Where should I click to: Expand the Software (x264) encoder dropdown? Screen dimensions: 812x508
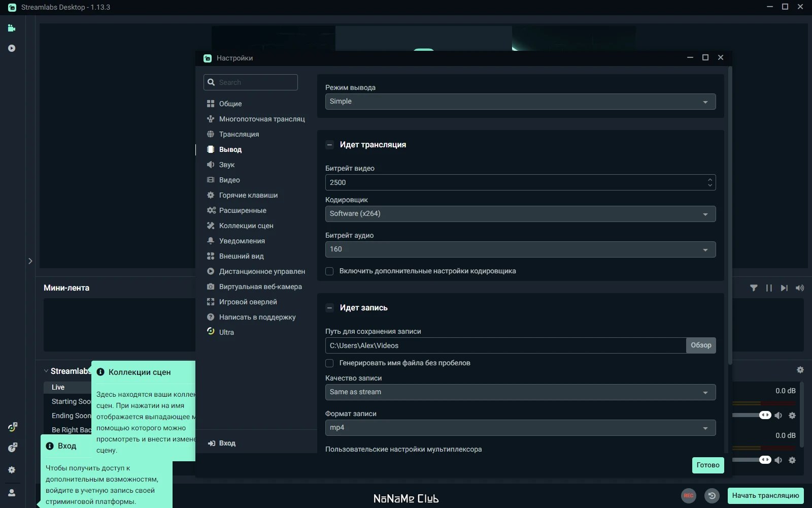click(x=520, y=214)
